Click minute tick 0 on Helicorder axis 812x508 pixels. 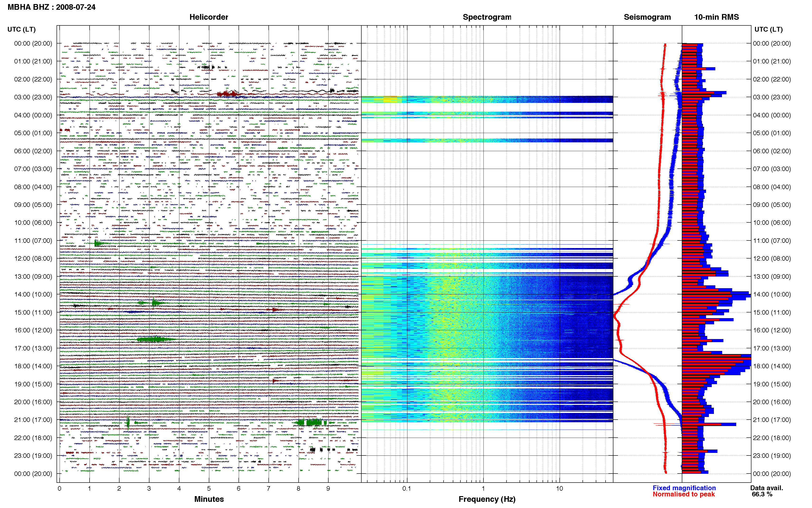(x=59, y=489)
